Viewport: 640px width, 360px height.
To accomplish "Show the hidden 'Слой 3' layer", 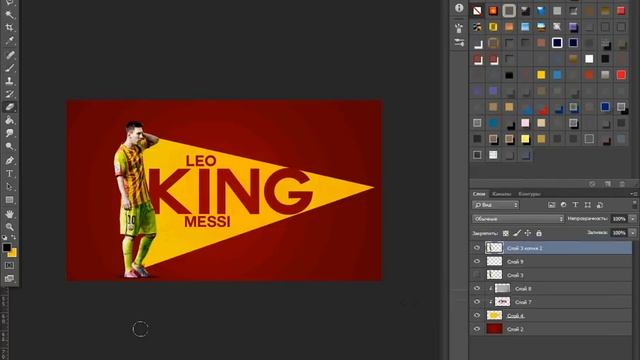I will (x=477, y=275).
